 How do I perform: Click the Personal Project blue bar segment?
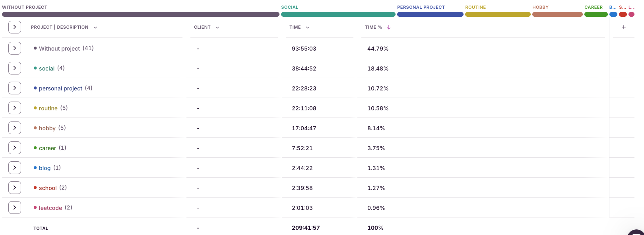pos(430,14)
